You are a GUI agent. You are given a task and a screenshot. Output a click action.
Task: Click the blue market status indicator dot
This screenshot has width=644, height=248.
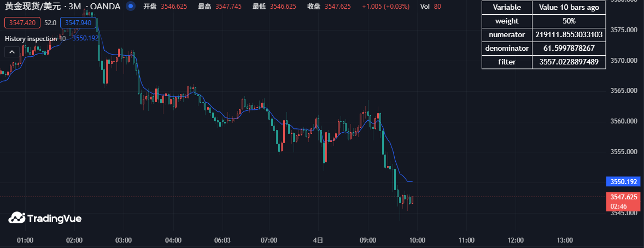[130, 7]
